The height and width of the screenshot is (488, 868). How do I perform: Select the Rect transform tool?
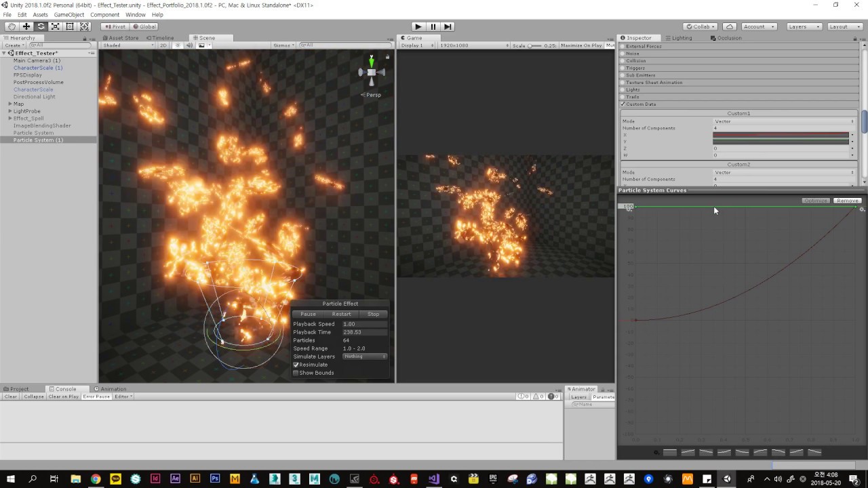click(x=70, y=26)
